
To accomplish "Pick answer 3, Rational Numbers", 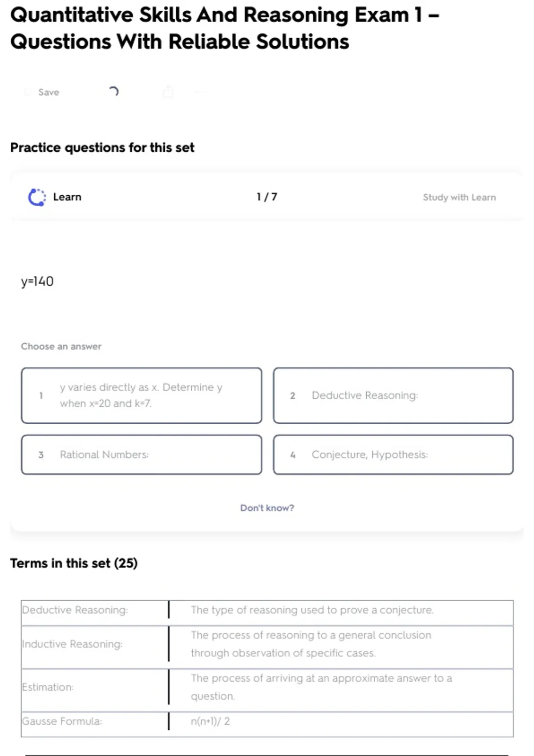I will (142, 454).
